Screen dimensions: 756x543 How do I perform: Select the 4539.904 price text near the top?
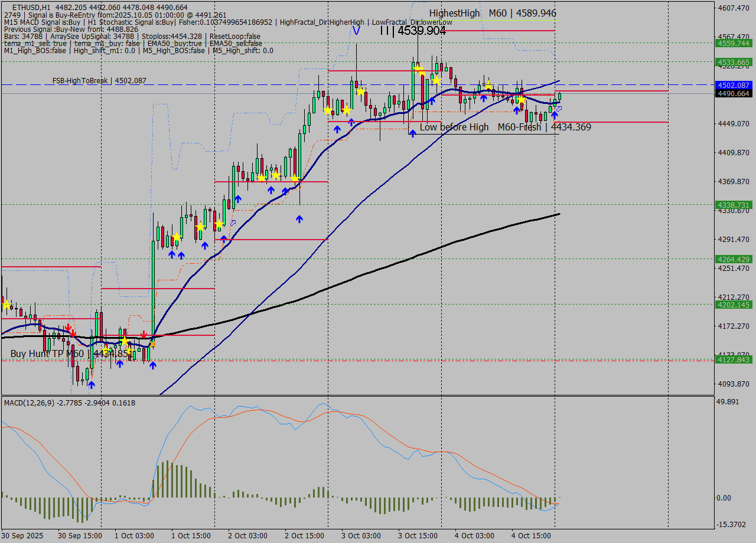coord(421,31)
